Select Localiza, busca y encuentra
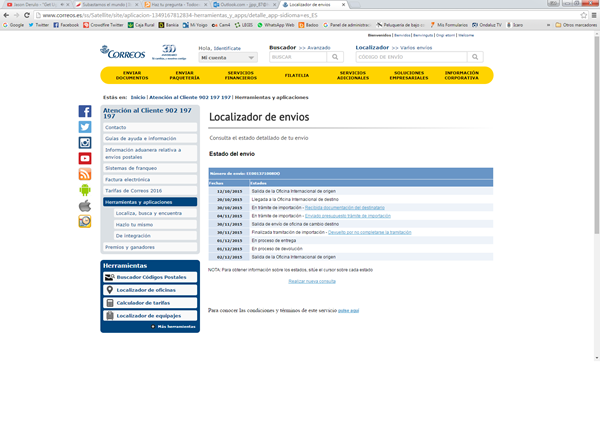Screen dimensions: 600x429 tap(155, 213)
